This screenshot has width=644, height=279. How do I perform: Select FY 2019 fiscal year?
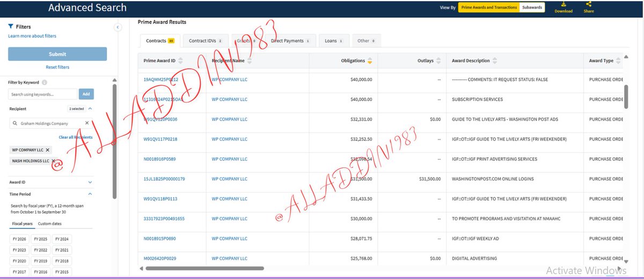point(40,261)
